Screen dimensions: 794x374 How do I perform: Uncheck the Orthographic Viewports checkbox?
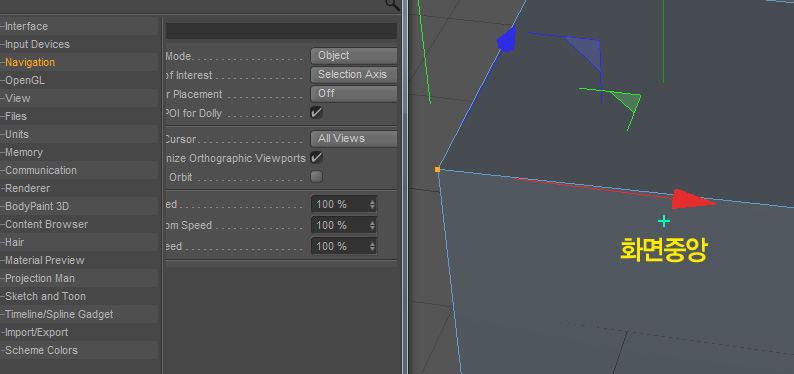click(316, 157)
